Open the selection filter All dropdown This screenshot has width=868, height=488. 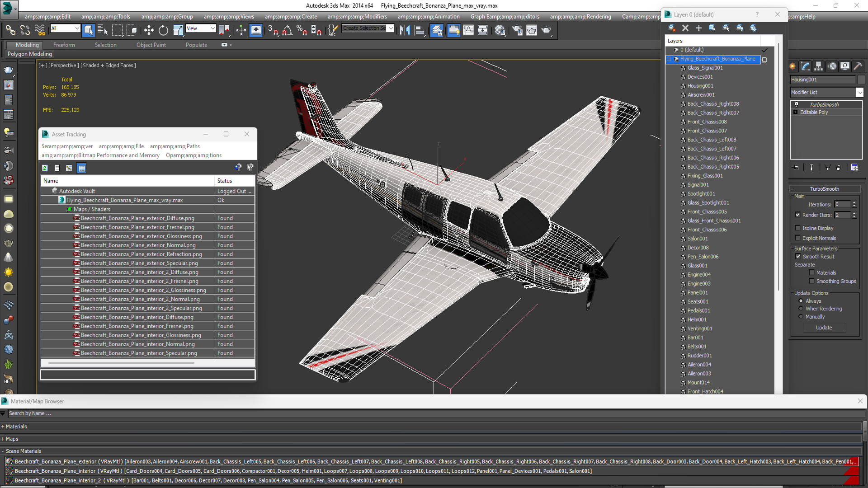pos(65,28)
